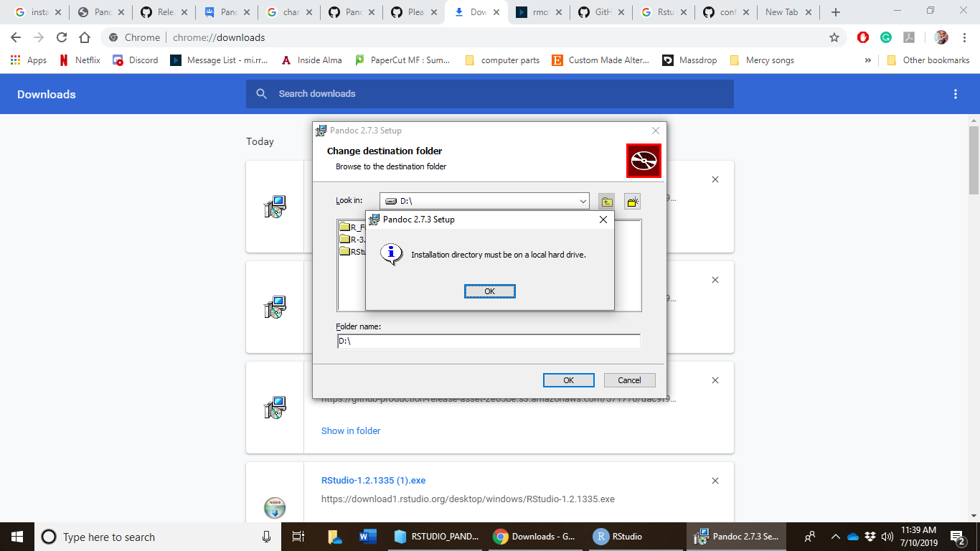Open the Chrome profile avatar
Image resolution: width=980 pixels, height=551 pixels.
pyautogui.click(x=941, y=37)
